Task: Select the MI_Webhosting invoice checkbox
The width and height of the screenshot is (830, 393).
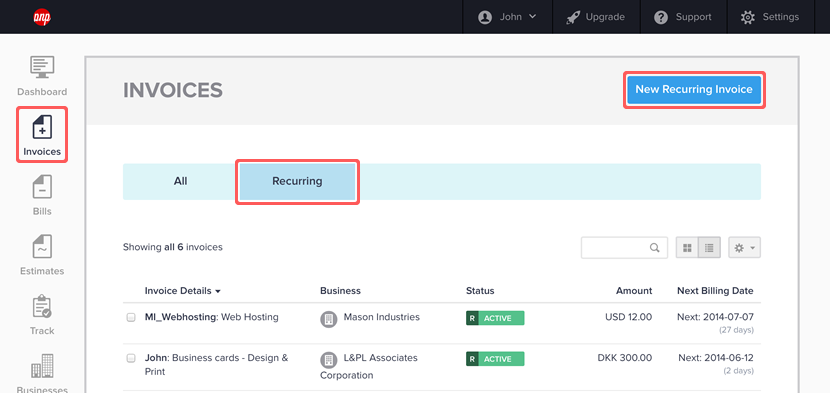Action: (131, 318)
